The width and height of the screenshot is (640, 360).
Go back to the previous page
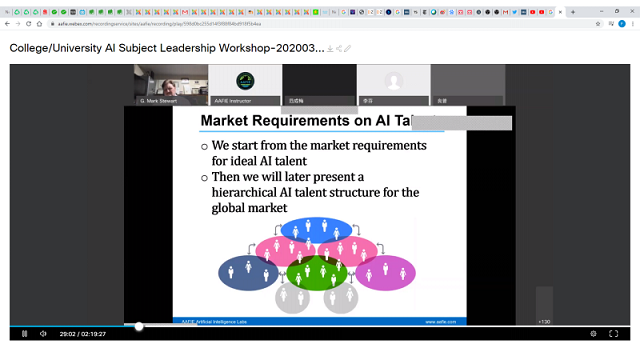(x=7, y=24)
